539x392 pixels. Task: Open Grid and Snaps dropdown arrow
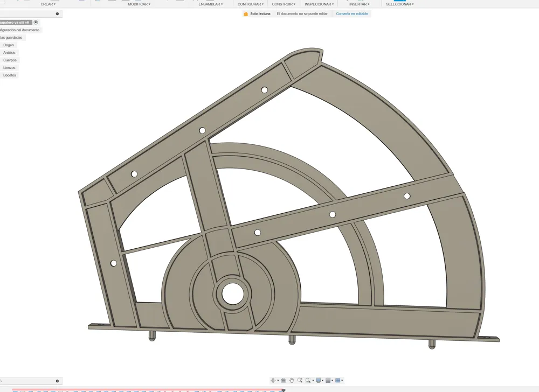click(x=332, y=380)
